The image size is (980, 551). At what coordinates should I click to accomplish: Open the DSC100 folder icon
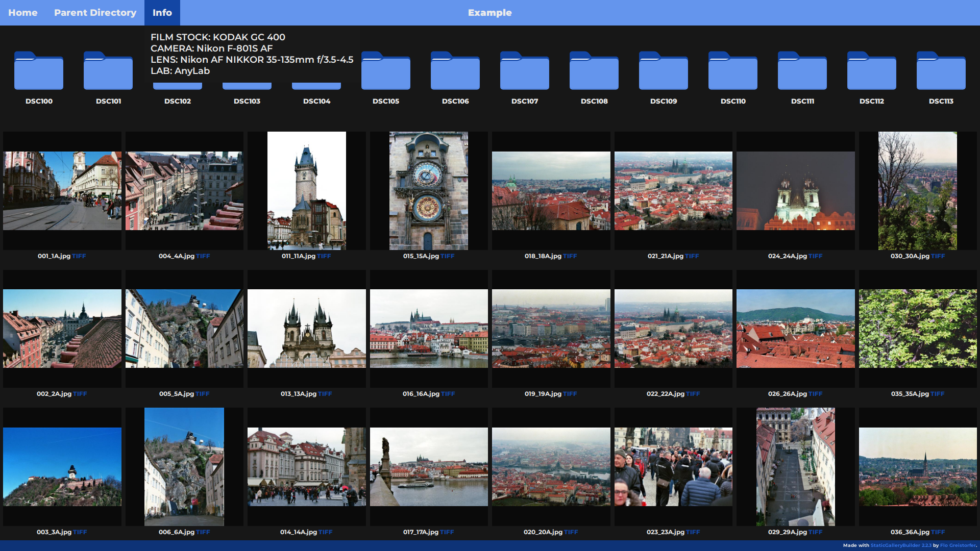[39, 71]
